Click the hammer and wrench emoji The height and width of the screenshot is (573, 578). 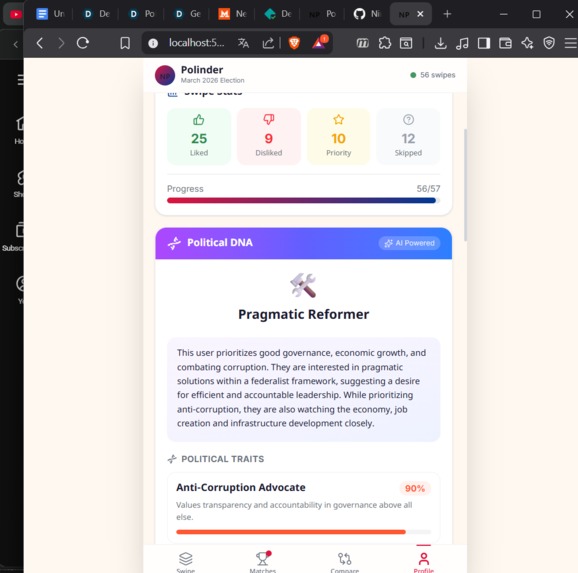[x=303, y=285]
